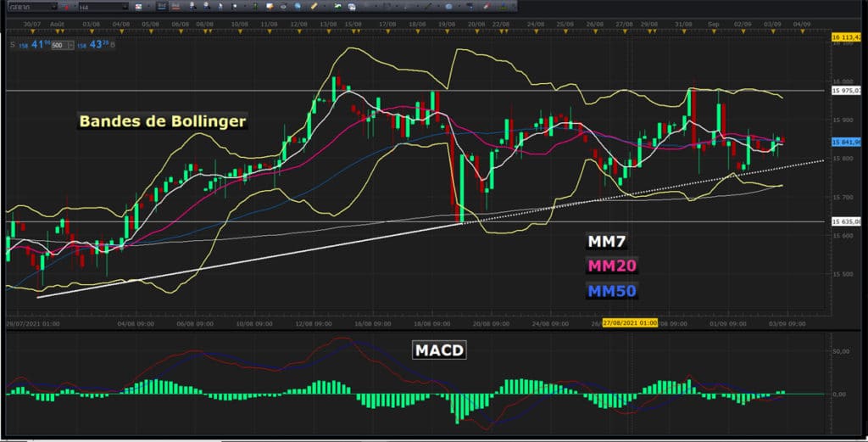Click the quantity field showing 500

tap(58, 46)
